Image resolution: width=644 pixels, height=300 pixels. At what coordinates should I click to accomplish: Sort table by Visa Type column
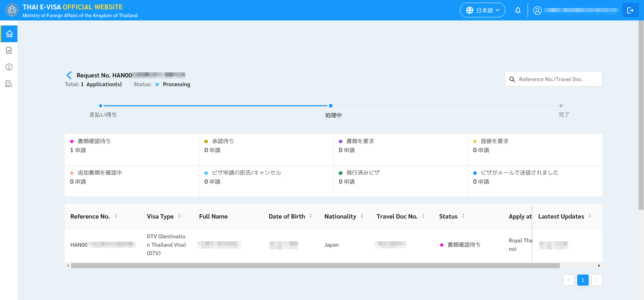pyautogui.click(x=179, y=216)
